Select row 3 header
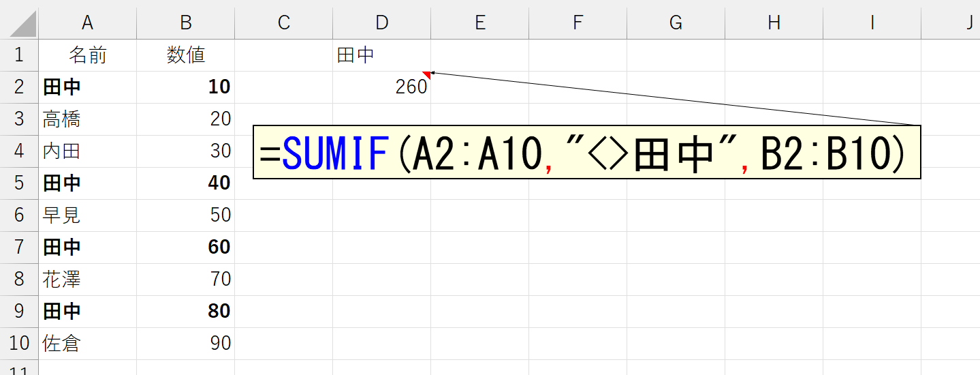 19,119
